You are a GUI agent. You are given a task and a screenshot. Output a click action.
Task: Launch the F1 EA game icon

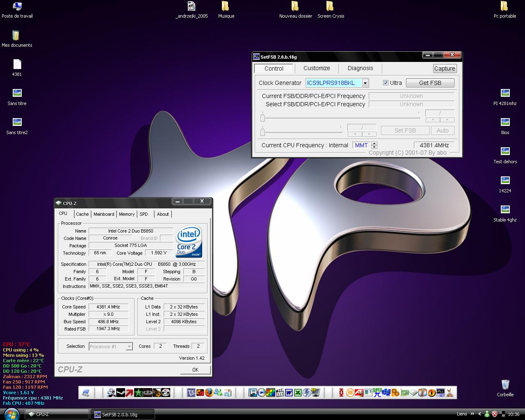[x=166, y=393]
